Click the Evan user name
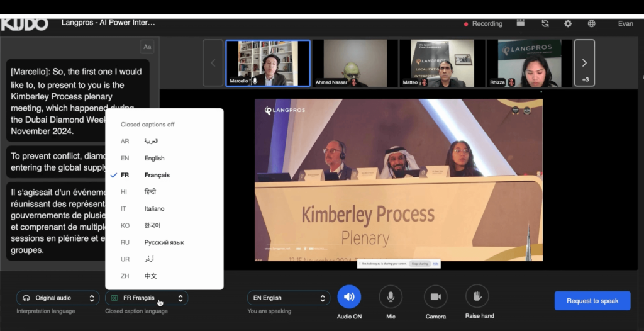644x331 pixels. click(626, 24)
